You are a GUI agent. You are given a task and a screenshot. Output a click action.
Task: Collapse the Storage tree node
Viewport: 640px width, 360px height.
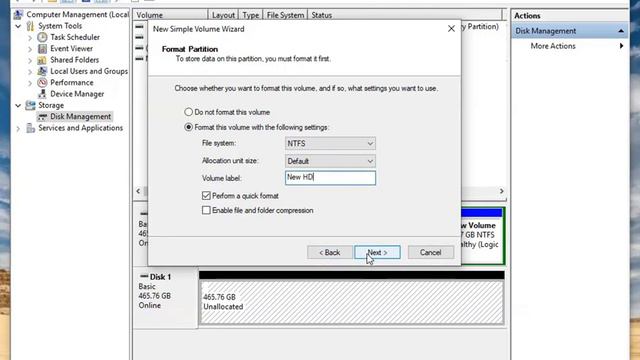(18, 105)
